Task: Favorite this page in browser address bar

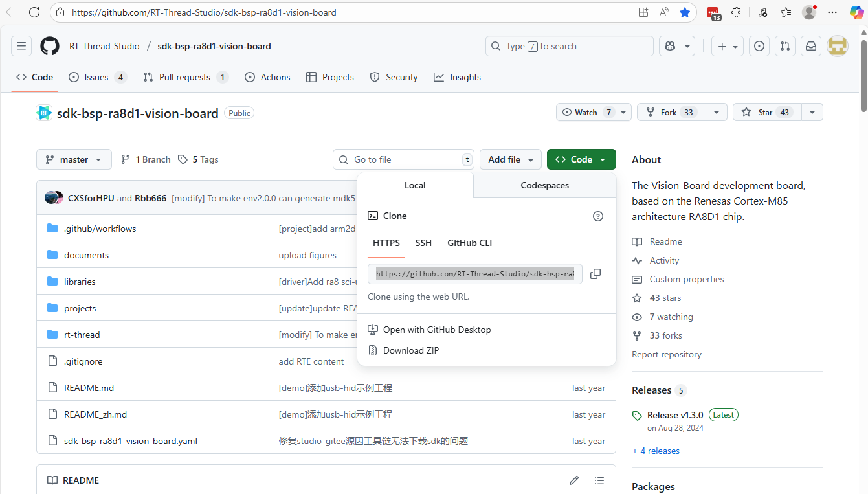Action: click(x=685, y=12)
